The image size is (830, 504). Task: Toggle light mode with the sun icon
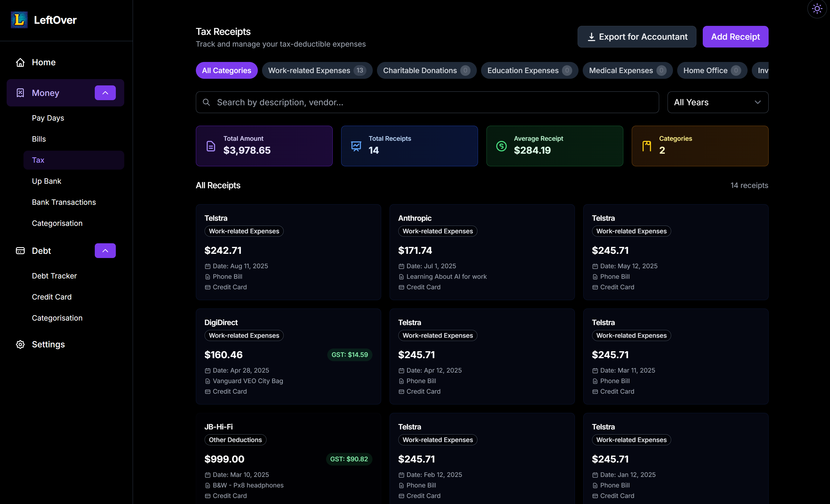(816, 8)
